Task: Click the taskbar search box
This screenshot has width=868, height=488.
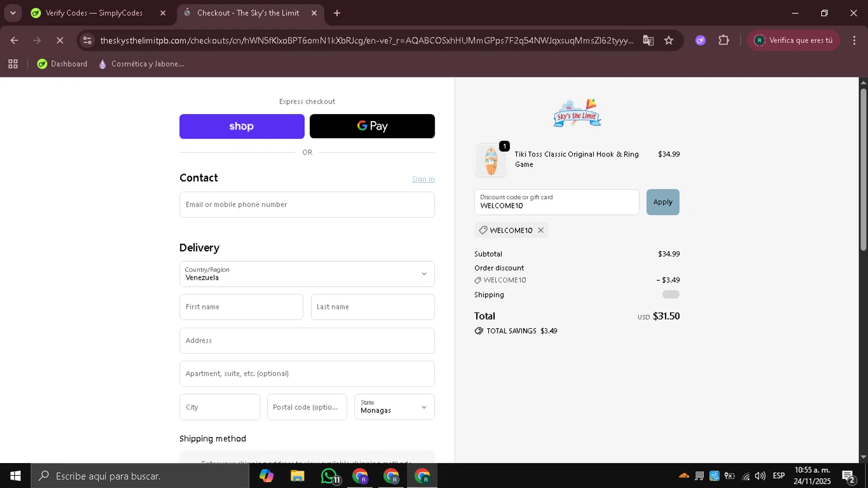Action: pyautogui.click(x=140, y=476)
